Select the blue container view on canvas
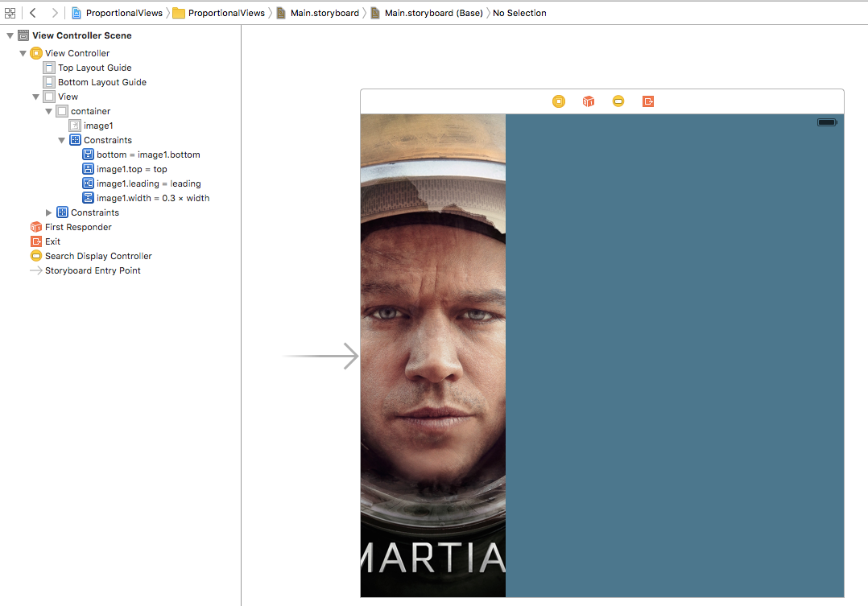The height and width of the screenshot is (606, 868). click(x=675, y=355)
